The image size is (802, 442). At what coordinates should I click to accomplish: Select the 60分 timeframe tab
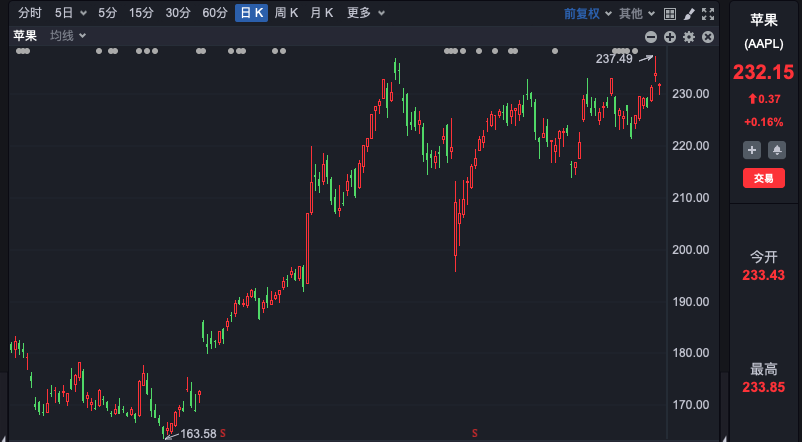click(x=214, y=13)
